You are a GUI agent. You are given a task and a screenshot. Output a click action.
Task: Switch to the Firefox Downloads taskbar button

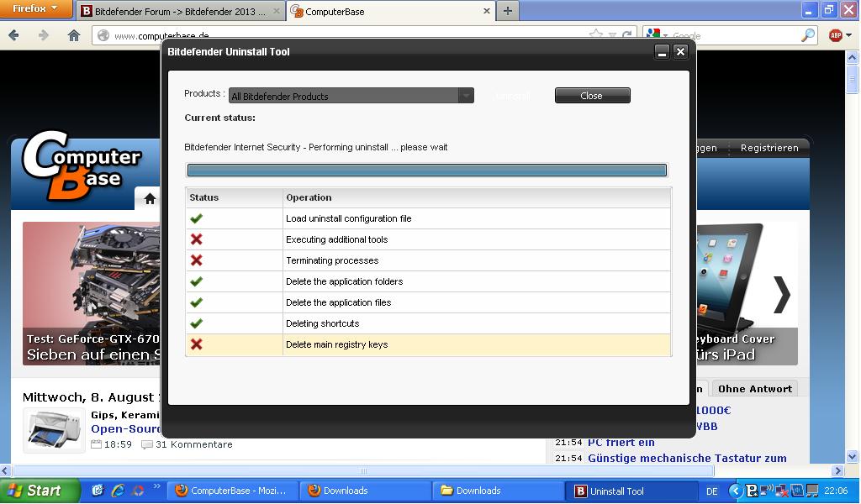(365, 491)
